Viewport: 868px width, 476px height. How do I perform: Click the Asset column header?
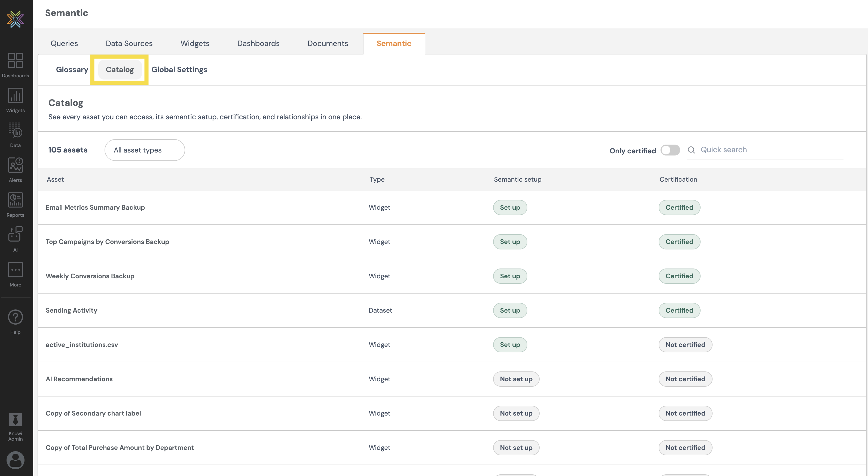pyautogui.click(x=55, y=179)
